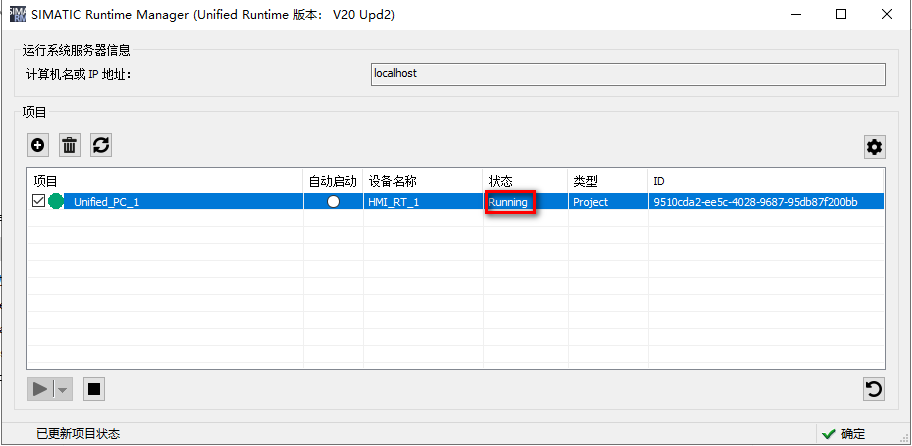Click the refresh projects icon
912x446 pixels.
(101, 145)
